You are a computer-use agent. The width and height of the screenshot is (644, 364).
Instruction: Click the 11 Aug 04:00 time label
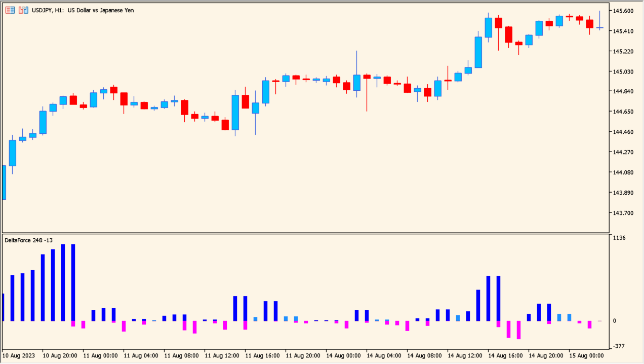140,356
